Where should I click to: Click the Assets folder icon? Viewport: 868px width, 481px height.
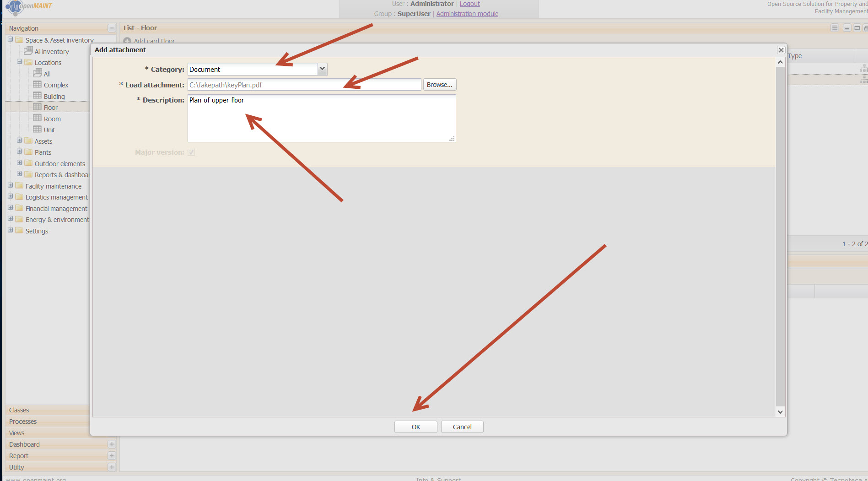pyautogui.click(x=28, y=141)
